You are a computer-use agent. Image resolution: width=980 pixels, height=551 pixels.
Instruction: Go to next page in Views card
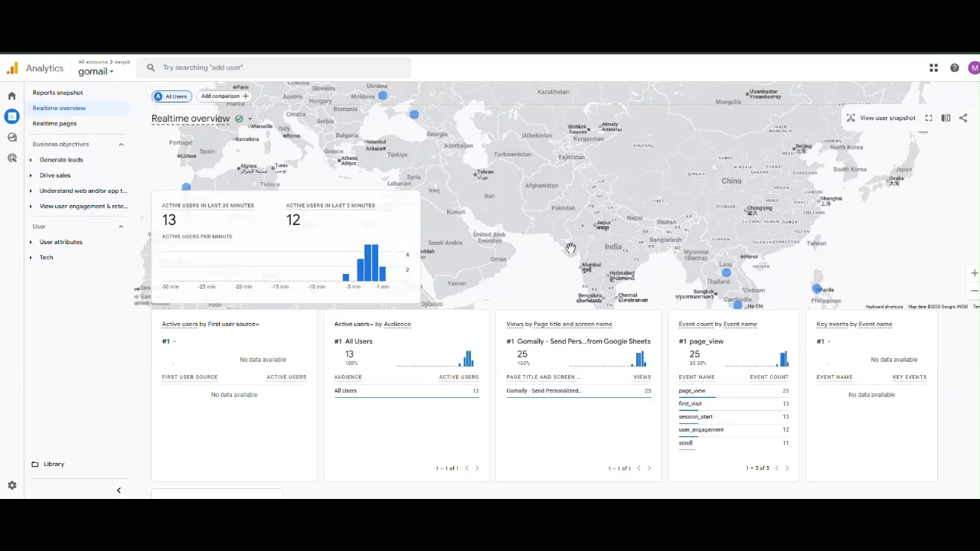coord(649,468)
